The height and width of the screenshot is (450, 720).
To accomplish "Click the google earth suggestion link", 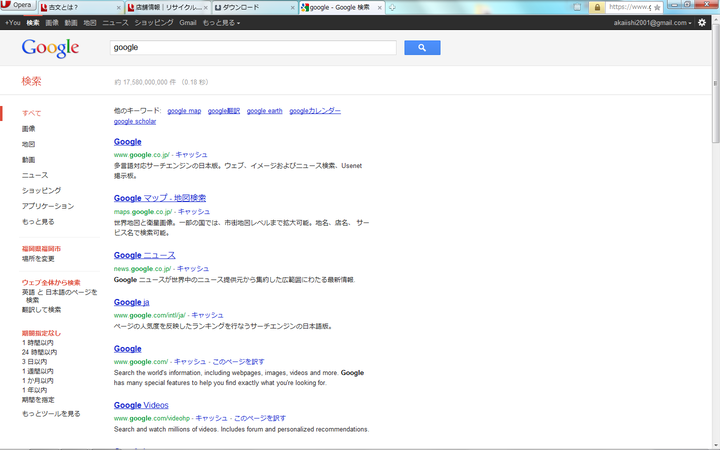I will (x=264, y=111).
